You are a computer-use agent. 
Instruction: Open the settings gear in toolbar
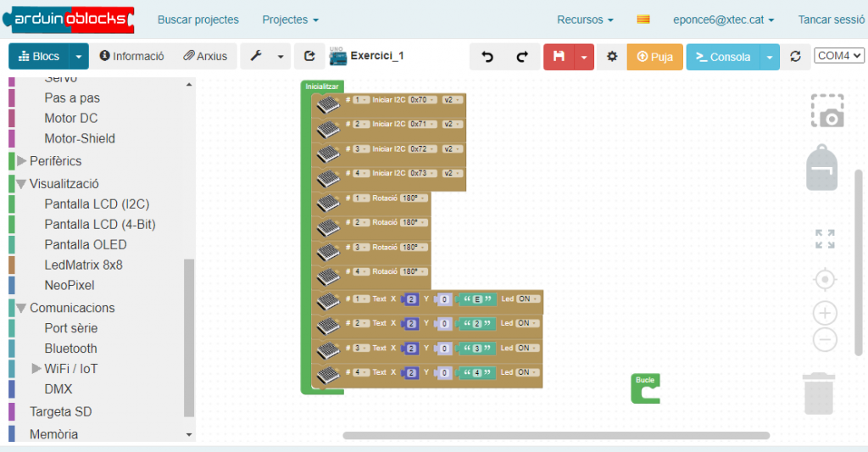pos(612,57)
